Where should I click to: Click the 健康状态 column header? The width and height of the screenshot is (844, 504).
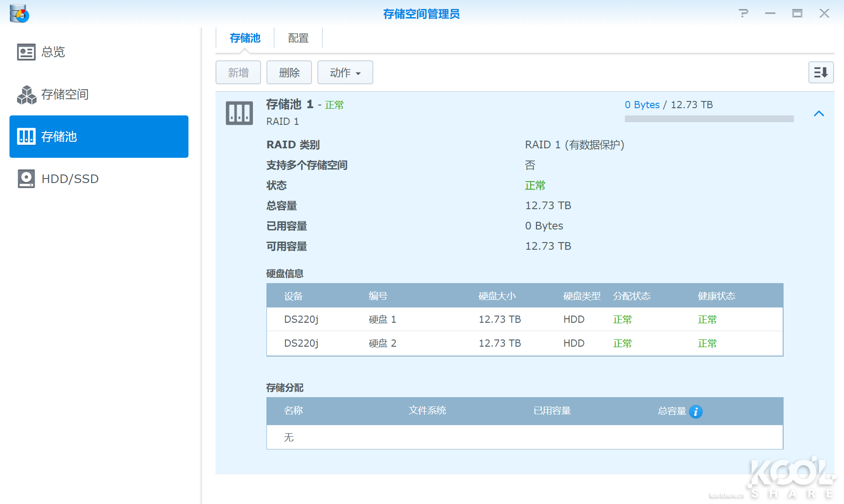716,296
